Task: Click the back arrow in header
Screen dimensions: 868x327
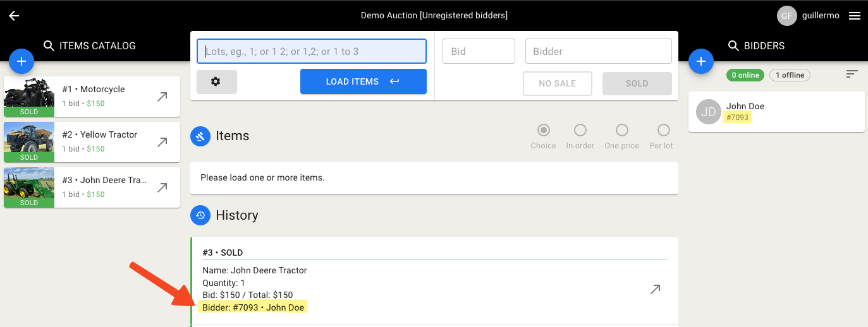Action: pos(14,16)
